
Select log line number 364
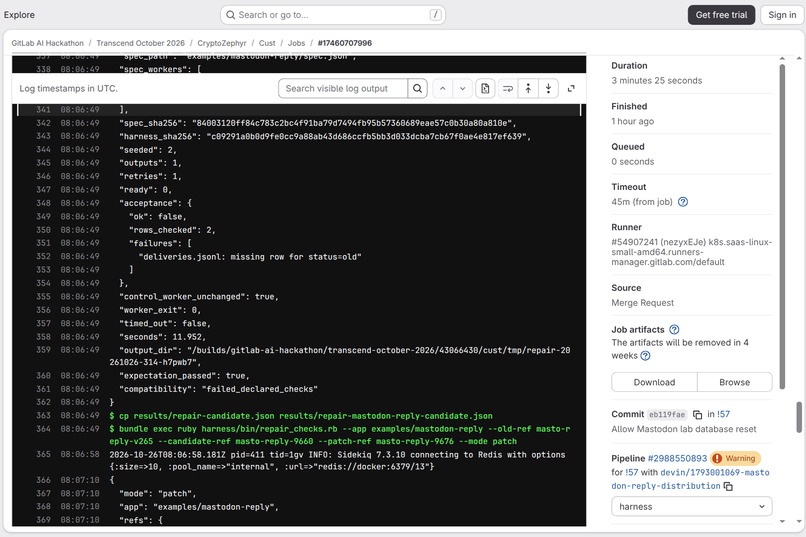click(x=43, y=429)
